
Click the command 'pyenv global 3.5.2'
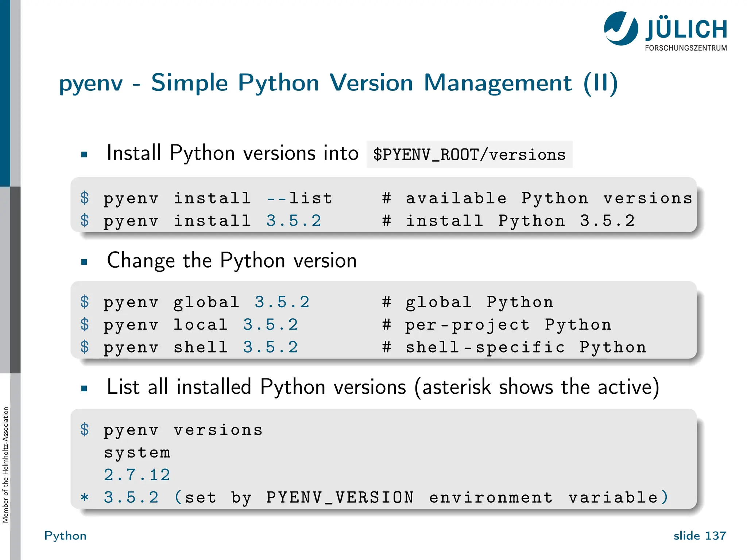(x=206, y=303)
